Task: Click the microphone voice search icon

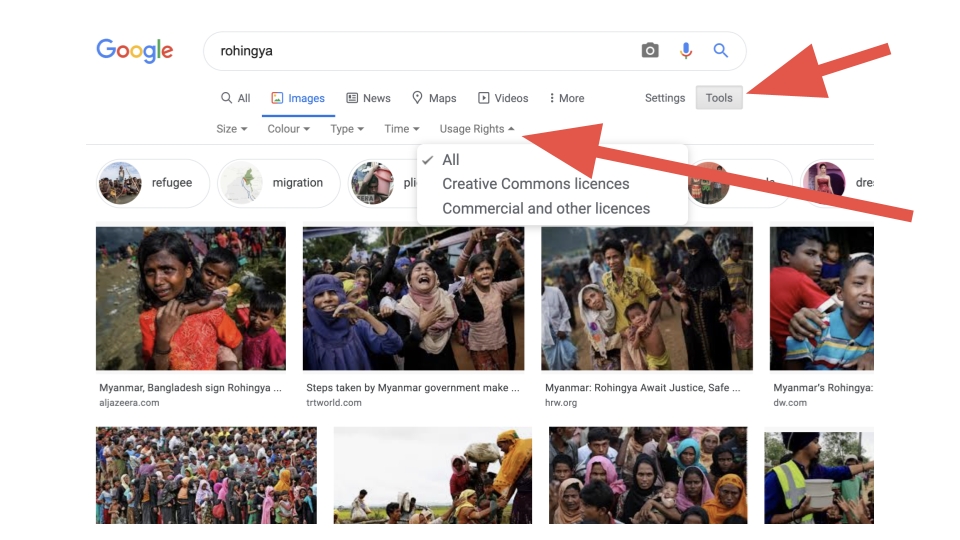Action: [x=686, y=51]
